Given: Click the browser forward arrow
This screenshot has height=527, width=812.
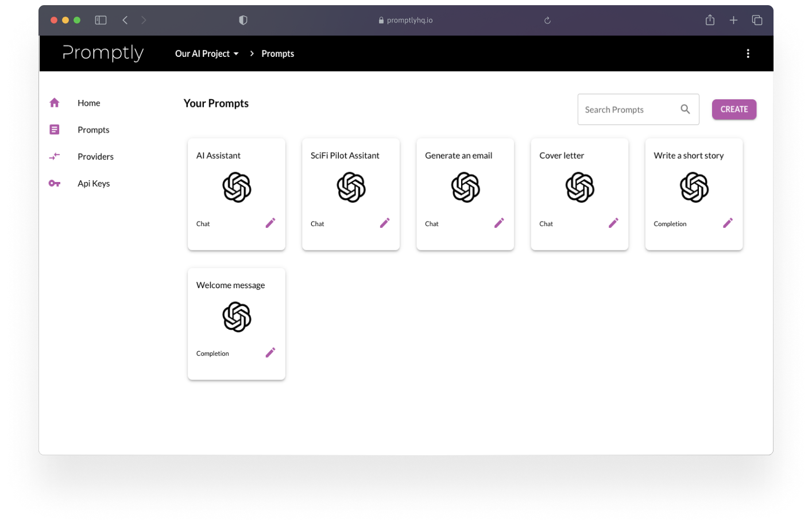Looking at the screenshot, I should pyautogui.click(x=144, y=20).
